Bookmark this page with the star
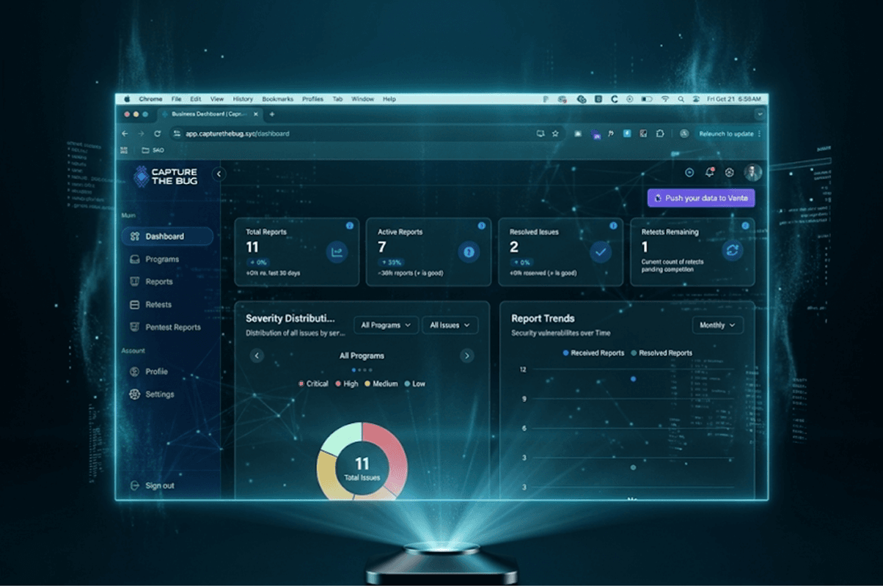 tap(555, 133)
